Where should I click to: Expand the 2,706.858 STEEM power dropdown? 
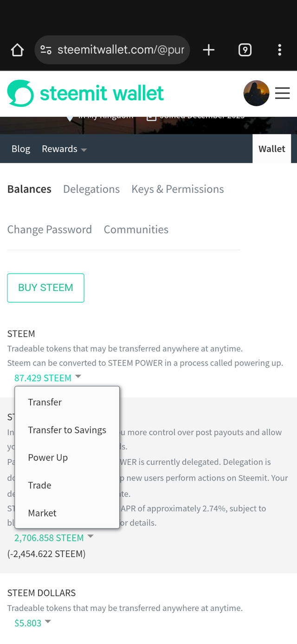point(54,538)
